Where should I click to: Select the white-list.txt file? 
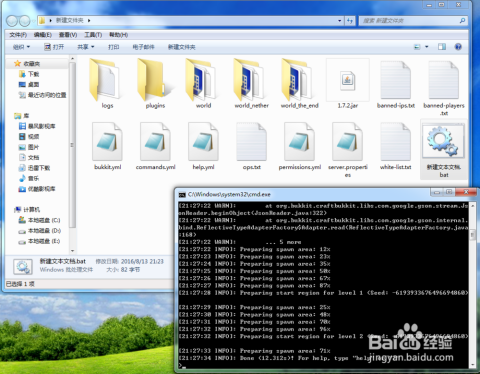click(395, 141)
